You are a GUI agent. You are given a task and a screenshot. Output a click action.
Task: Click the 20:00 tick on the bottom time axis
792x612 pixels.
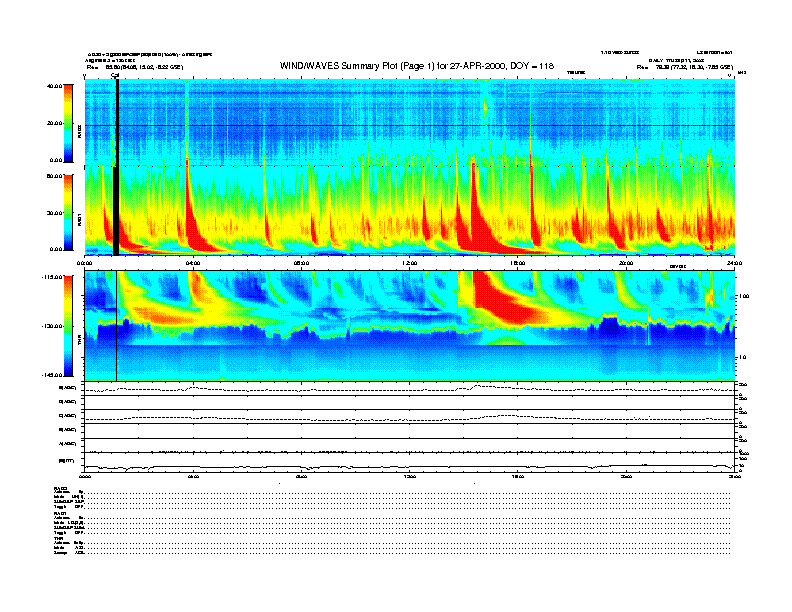[626, 476]
